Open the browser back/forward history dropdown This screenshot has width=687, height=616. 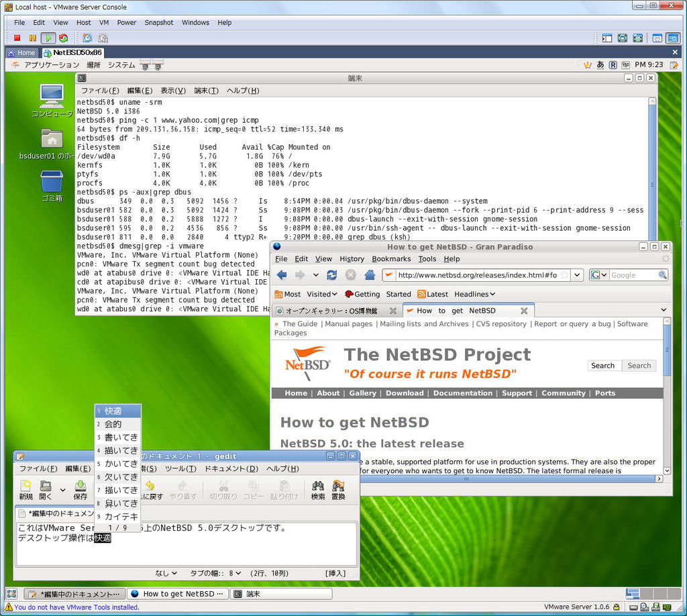coord(315,275)
